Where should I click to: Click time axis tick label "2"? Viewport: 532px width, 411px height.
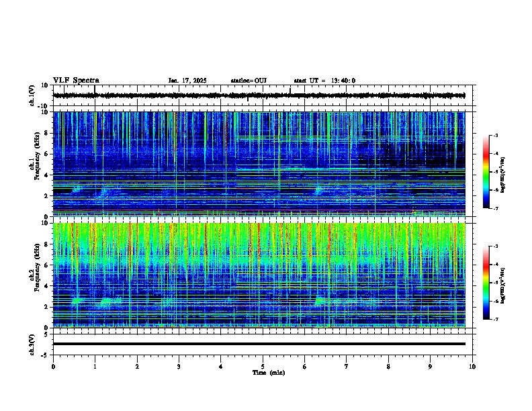click(137, 367)
